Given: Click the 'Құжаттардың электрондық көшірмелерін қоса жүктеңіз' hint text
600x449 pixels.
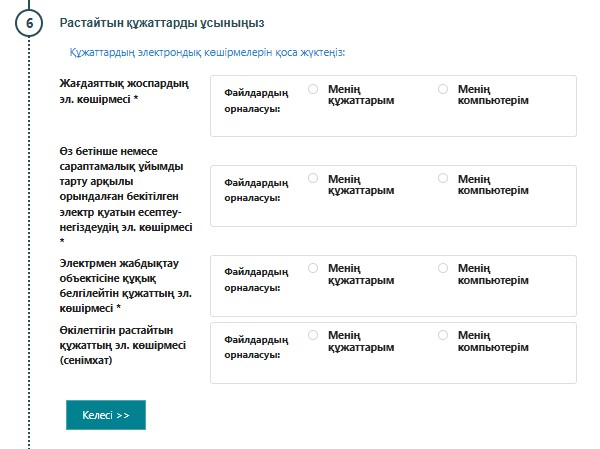Looking at the screenshot, I should pyautogui.click(x=214, y=52).
